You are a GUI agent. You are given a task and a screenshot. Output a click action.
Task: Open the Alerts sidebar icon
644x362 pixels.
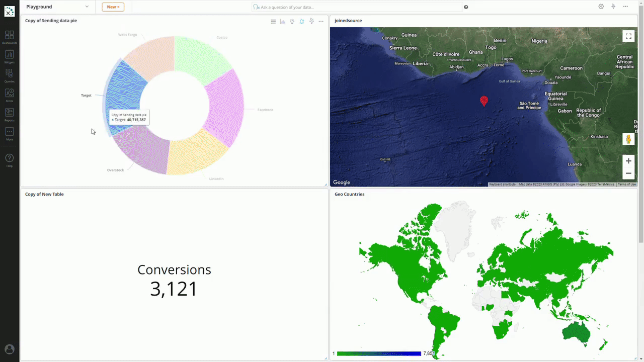coord(9,93)
